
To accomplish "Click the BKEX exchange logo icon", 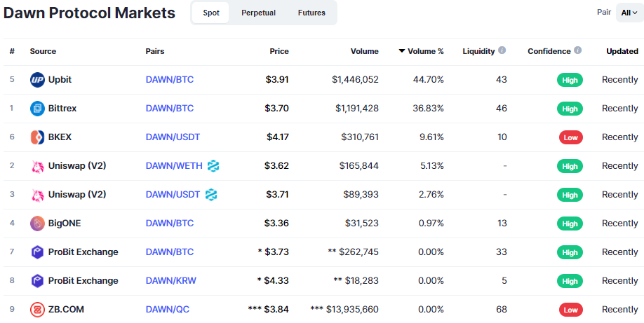I will (37, 137).
